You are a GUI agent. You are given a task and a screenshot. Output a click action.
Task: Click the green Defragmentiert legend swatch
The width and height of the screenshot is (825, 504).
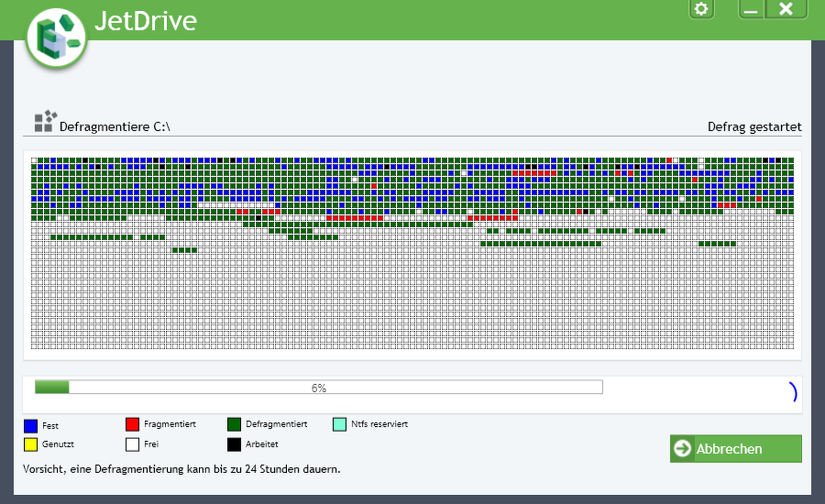[234, 424]
